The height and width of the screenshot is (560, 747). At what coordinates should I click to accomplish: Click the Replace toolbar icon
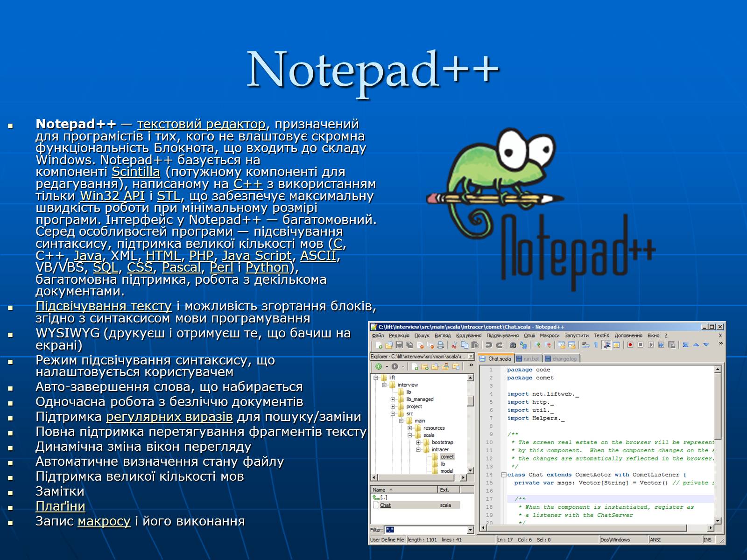click(x=523, y=345)
